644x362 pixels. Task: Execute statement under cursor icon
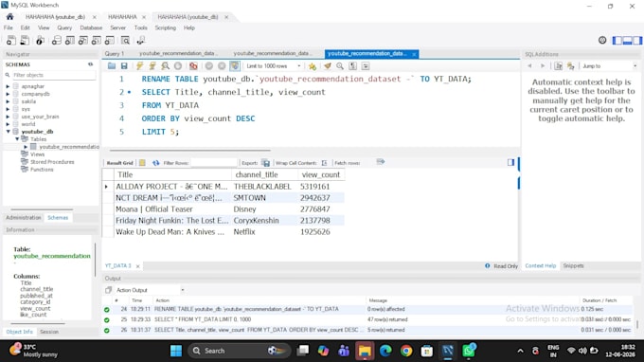click(x=152, y=65)
